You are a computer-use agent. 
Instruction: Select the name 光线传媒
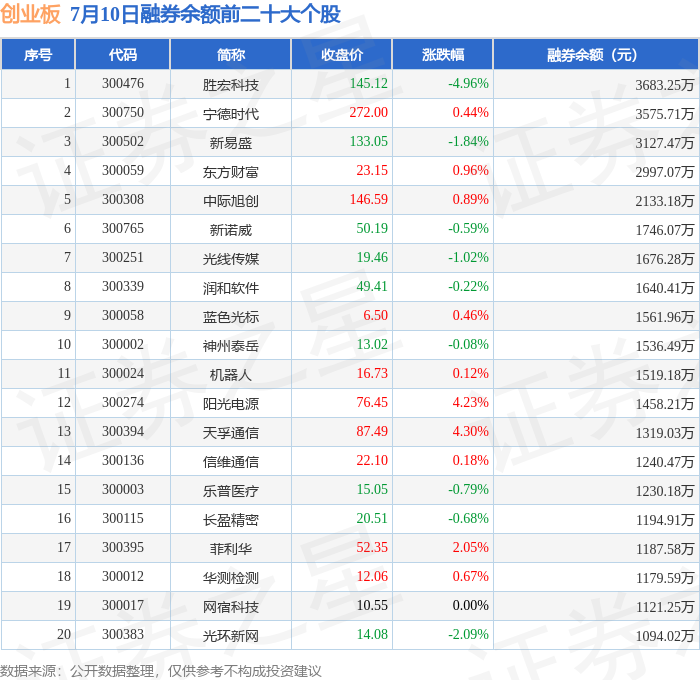click(x=231, y=259)
